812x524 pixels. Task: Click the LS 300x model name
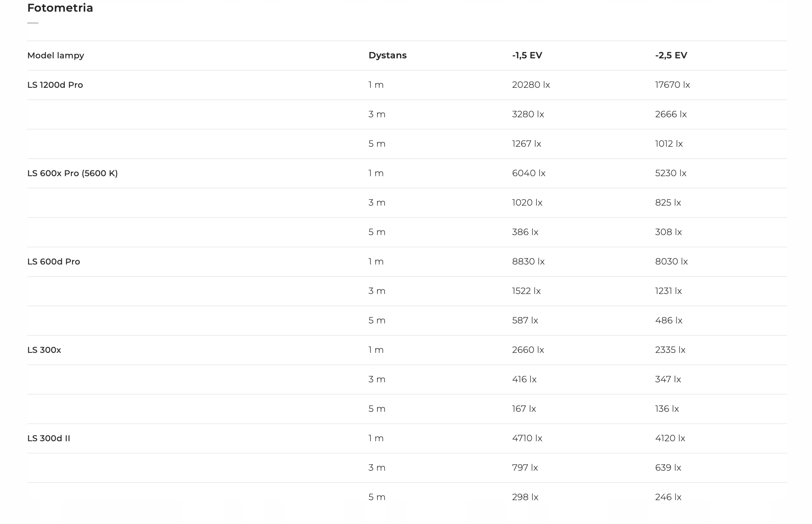click(44, 350)
